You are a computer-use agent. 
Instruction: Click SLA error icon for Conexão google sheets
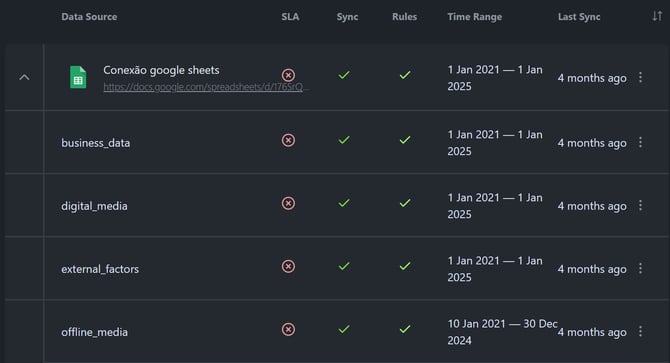[x=288, y=75]
